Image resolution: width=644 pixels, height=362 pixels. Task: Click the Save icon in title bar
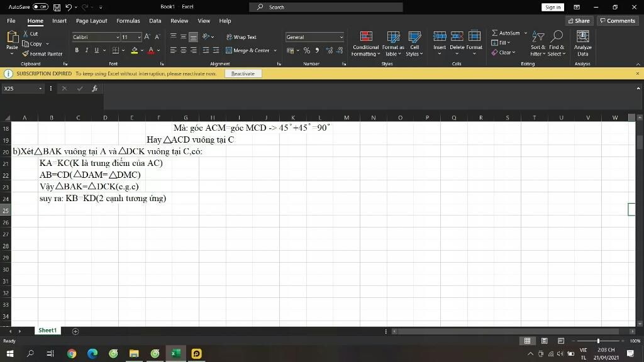(x=57, y=7)
